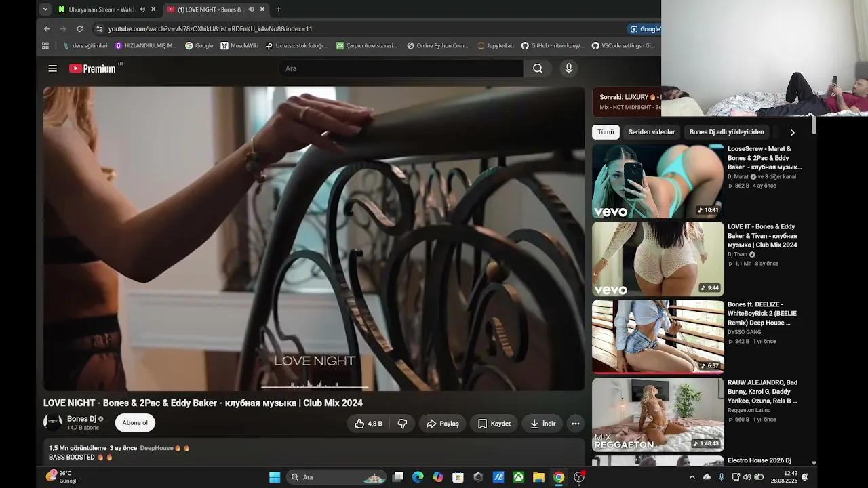Image resolution: width=868 pixels, height=488 pixels.
Task: Open the notification bell in system tray
Action: 805,477
